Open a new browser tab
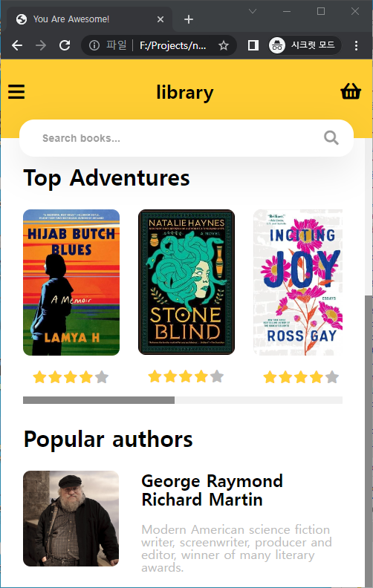The image size is (373, 588). 189,19
